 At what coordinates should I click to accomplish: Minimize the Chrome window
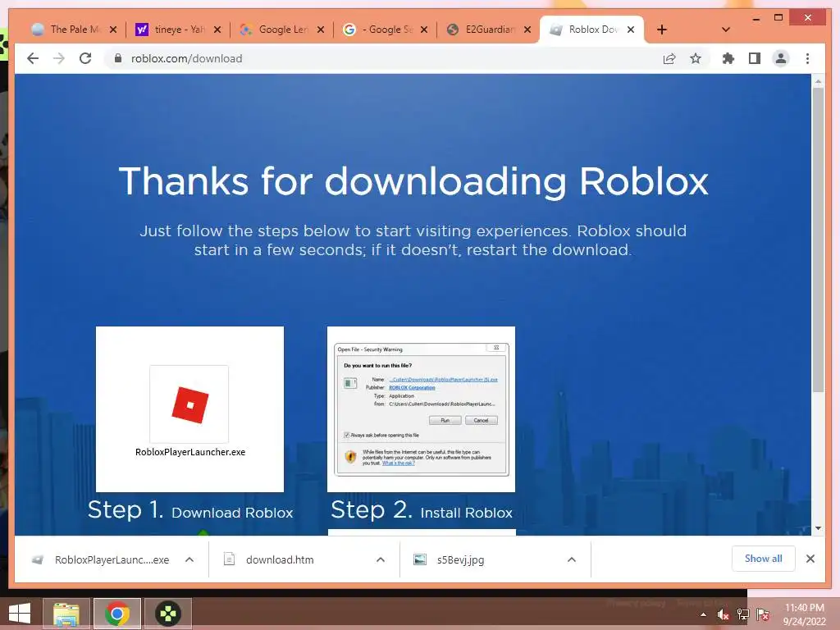point(756,18)
